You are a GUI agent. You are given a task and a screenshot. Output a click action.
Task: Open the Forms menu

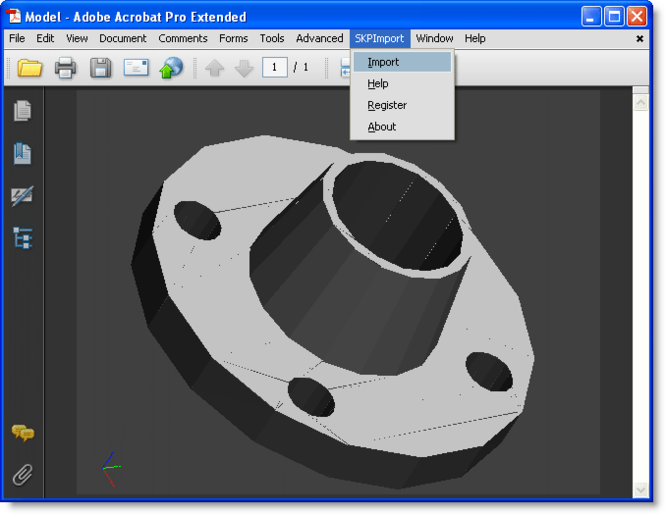click(x=233, y=39)
